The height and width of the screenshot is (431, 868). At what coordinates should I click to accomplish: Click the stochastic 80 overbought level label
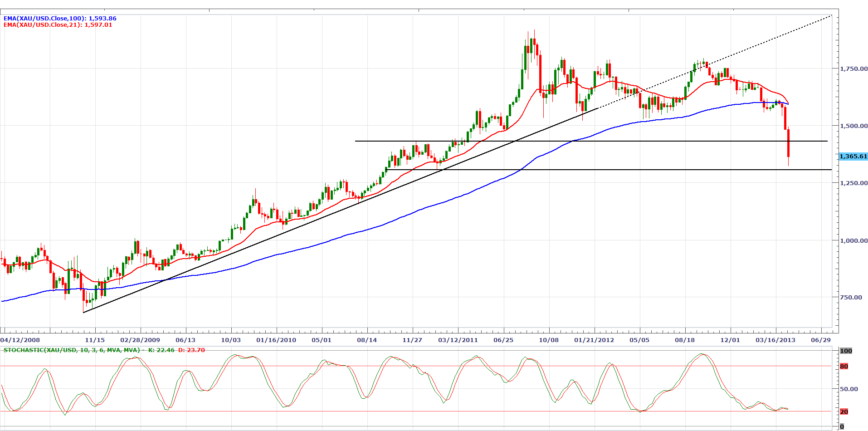pos(844,367)
